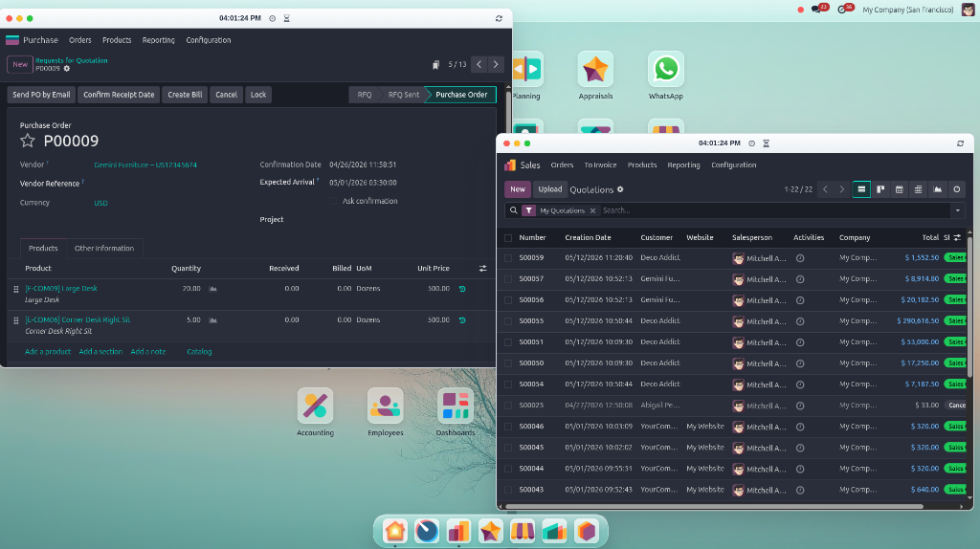
Task: Tick select-all checkbox in Sales list
Action: pyautogui.click(x=508, y=238)
